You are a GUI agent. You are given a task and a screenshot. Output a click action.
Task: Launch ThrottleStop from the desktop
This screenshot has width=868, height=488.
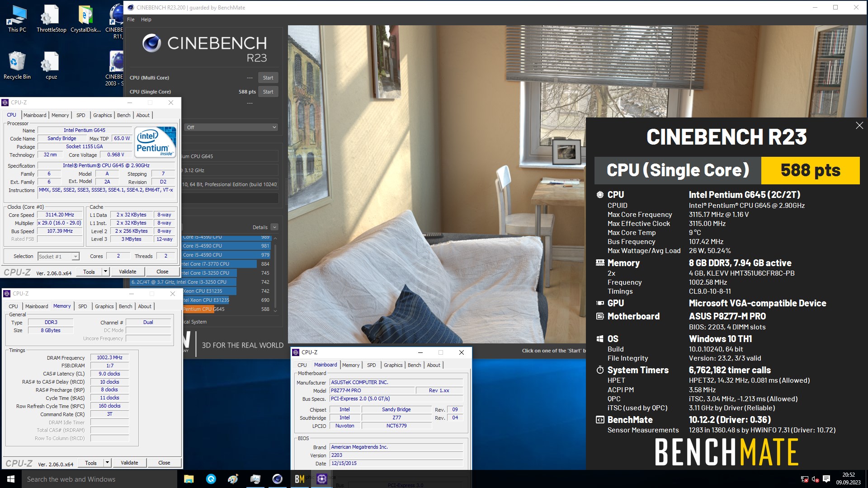[x=51, y=19]
